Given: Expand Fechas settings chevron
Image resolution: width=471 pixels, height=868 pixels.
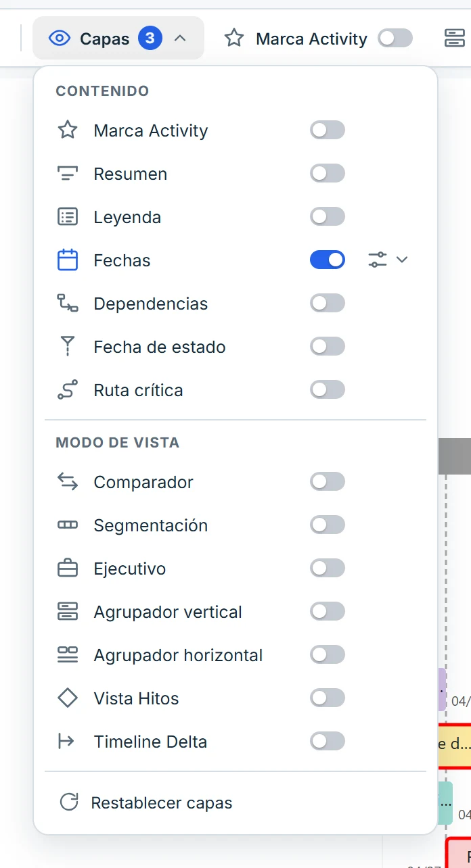Looking at the screenshot, I should tap(402, 260).
